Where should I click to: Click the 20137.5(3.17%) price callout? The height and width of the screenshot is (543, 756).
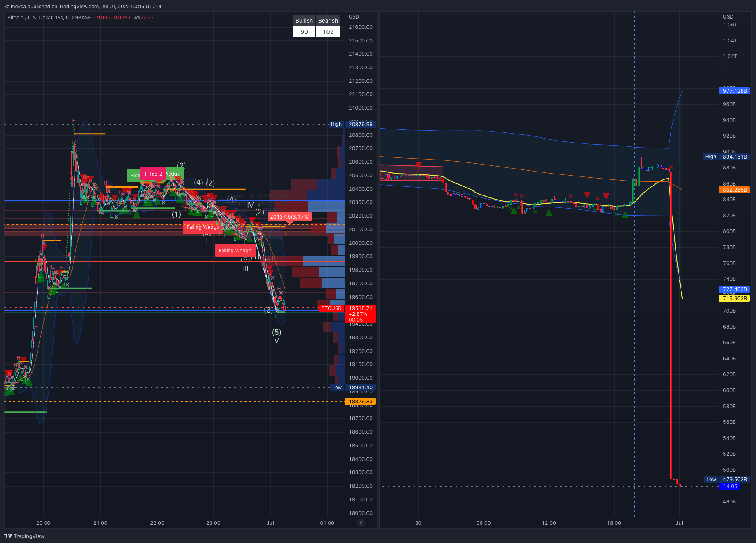click(x=290, y=216)
